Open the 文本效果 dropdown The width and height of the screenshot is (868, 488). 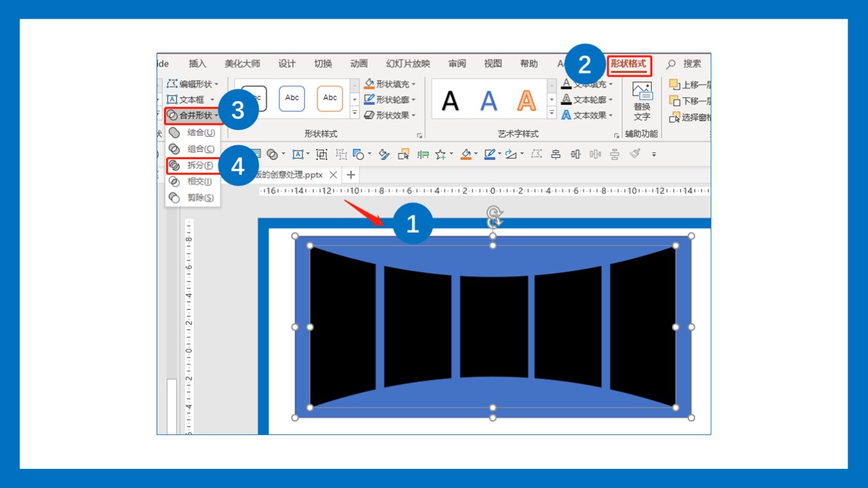click(x=588, y=115)
